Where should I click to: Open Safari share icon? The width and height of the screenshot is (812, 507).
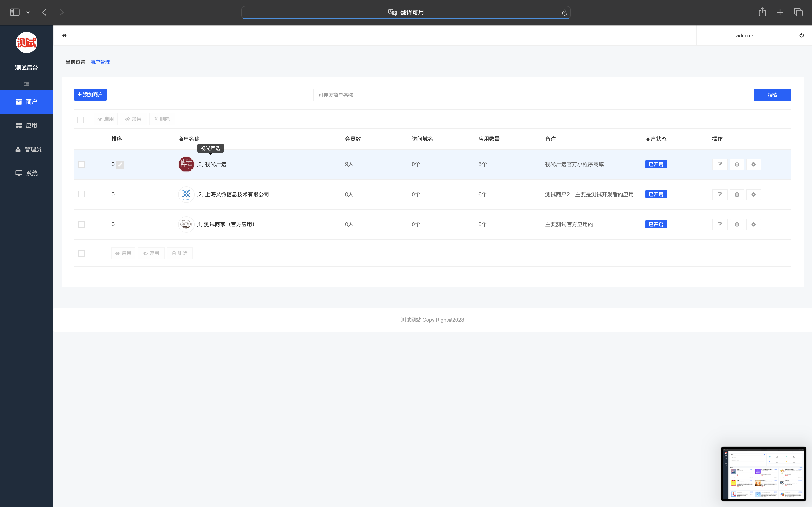point(762,12)
